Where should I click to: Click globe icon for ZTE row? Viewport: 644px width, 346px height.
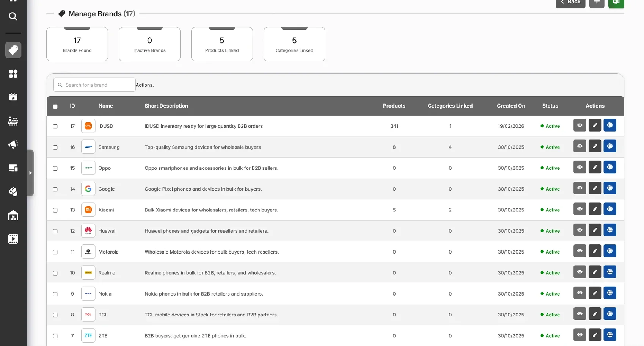[610, 335]
